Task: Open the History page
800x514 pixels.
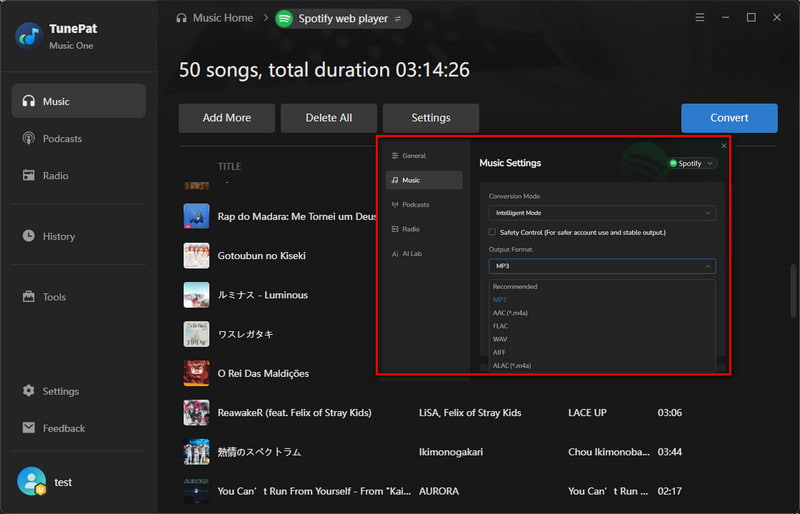Action: (x=79, y=236)
